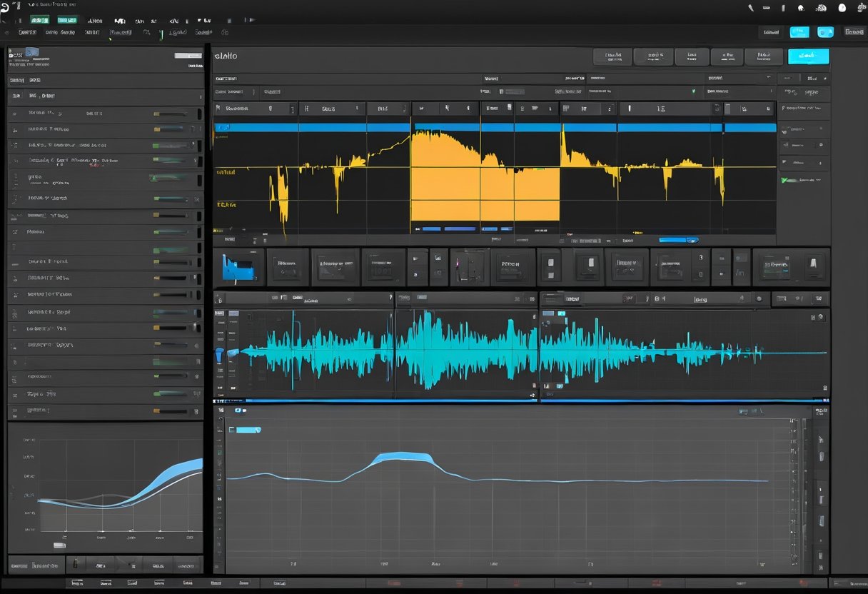Image resolution: width=868 pixels, height=594 pixels.
Task: Toggle the mute icon at the start of the second track row
Action: point(15,129)
